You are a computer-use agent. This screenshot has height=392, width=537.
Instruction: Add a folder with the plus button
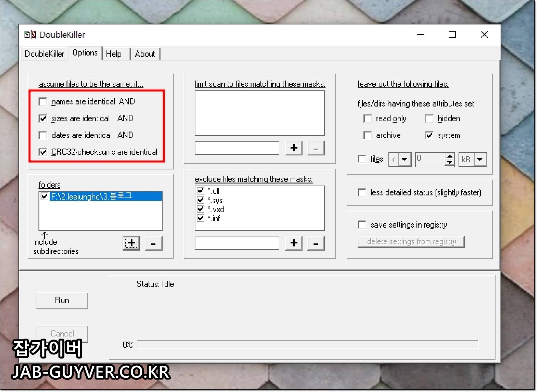[x=132, y=243]
